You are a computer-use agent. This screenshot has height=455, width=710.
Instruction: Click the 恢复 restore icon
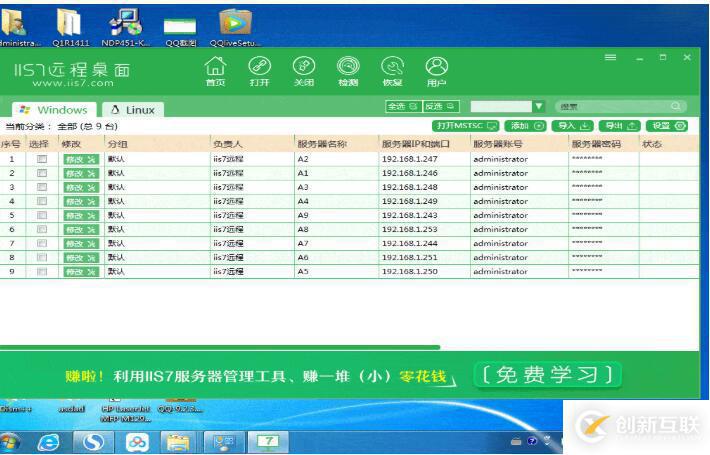click(392, 72)
